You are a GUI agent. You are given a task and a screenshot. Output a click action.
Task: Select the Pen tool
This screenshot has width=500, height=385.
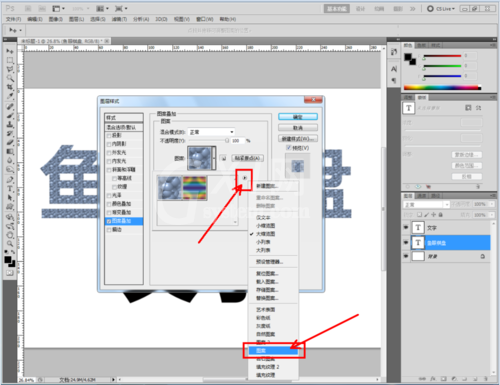[10, 180]
